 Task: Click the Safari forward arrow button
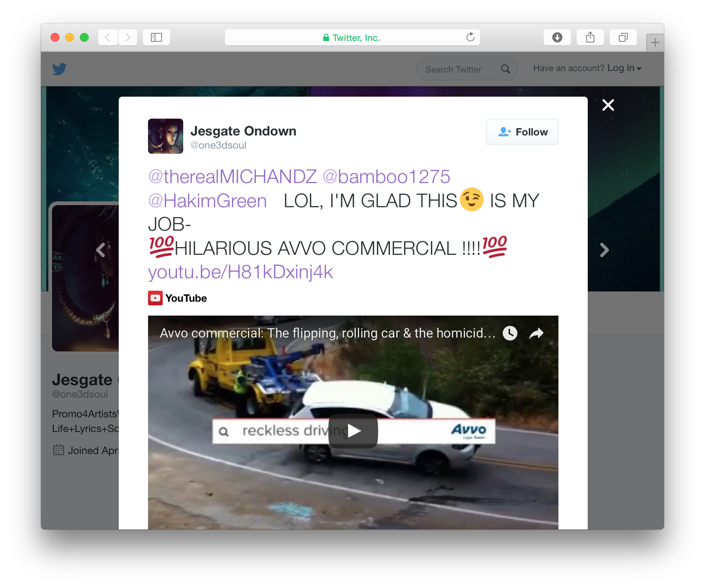(x=128, y=37)
